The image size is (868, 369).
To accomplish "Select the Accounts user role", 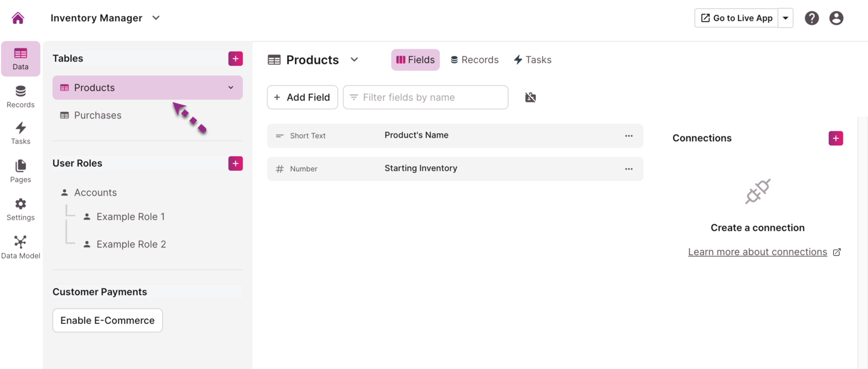I will pos(95,192).
